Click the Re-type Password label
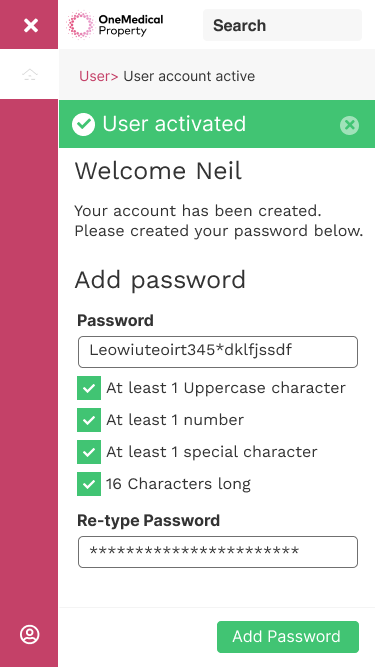 (x=148, y=520)
